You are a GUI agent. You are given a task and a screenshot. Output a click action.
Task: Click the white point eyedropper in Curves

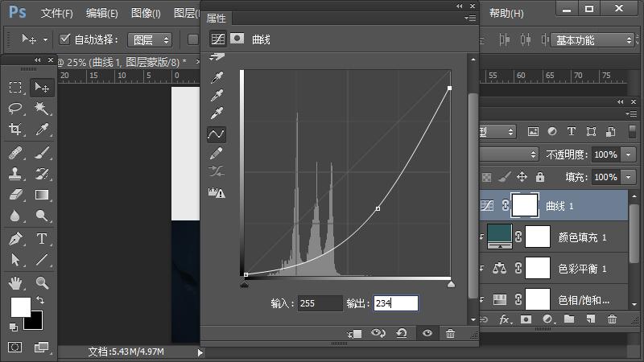[x=217, y=113]
